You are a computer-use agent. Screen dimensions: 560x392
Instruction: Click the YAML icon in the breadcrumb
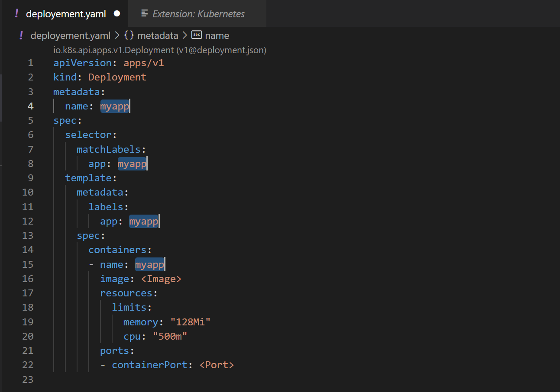coord(21,35)
